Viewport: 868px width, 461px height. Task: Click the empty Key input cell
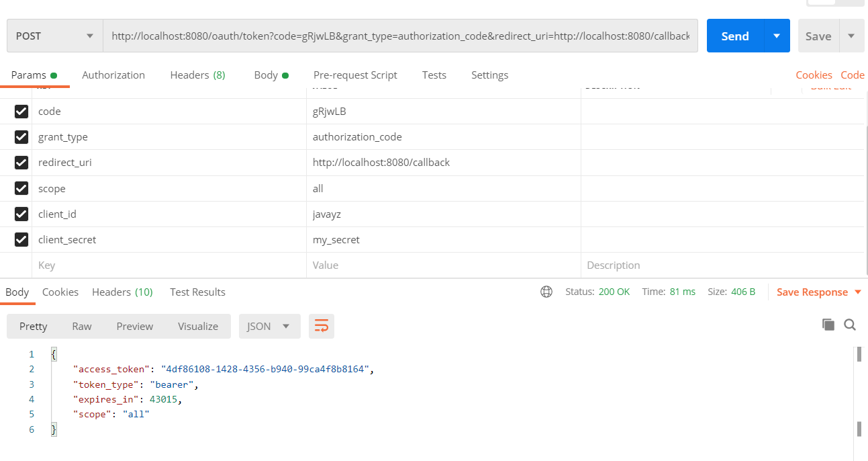169,265
